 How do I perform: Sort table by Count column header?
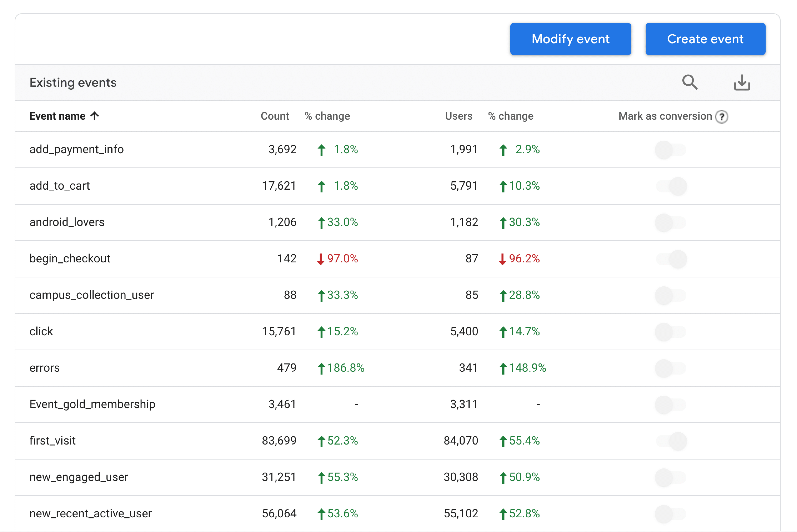(x=274, y=116)
